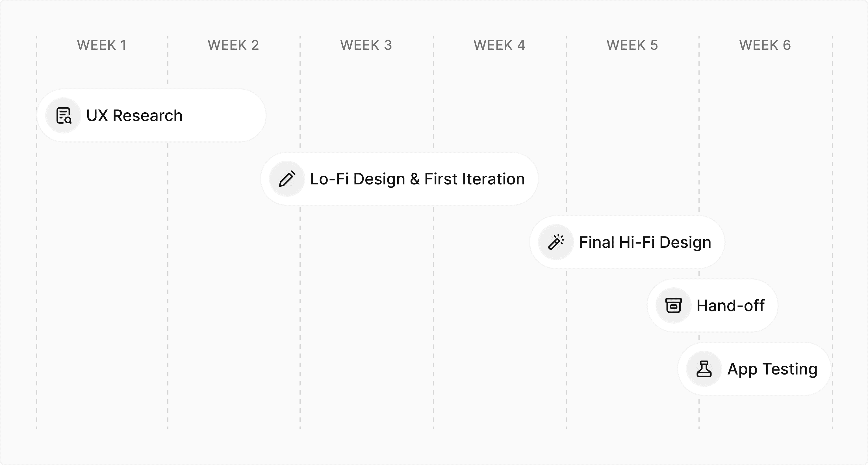Click the WEEK 4 column header
This screenshot has width=868, height=465.
[x=499, y=45]
